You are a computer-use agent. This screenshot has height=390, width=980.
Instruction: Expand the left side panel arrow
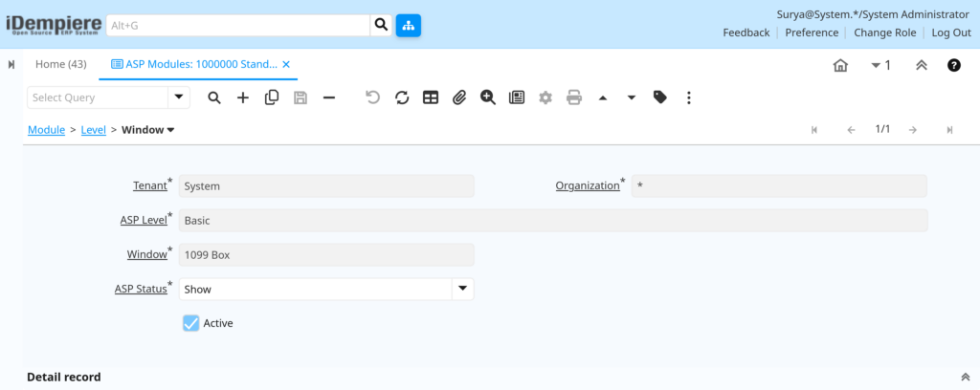[11, 64]
